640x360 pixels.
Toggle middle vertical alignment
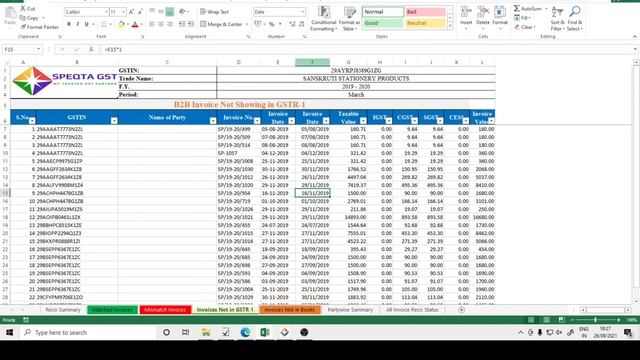pyautogui.click(x=161, y=12)
